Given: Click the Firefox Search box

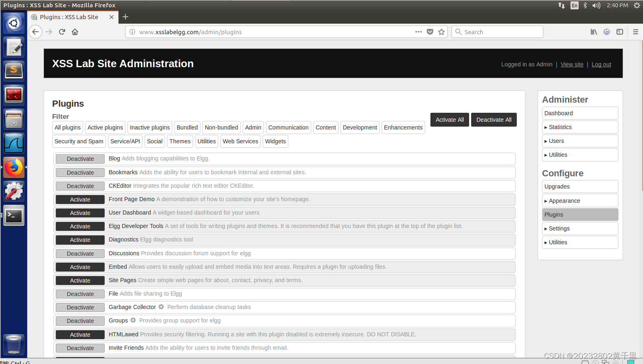Looking at the screenshot, I should [497, 32].
